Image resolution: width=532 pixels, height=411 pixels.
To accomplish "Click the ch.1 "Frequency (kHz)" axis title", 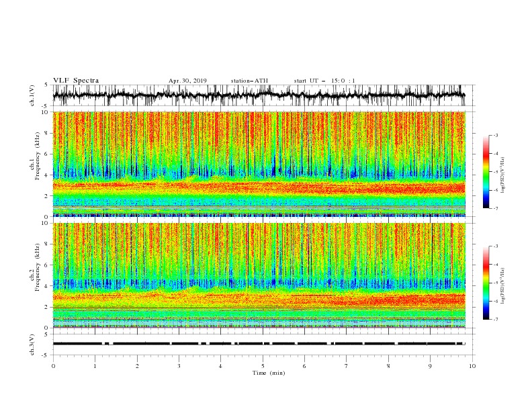I will [x=37, y=156].
